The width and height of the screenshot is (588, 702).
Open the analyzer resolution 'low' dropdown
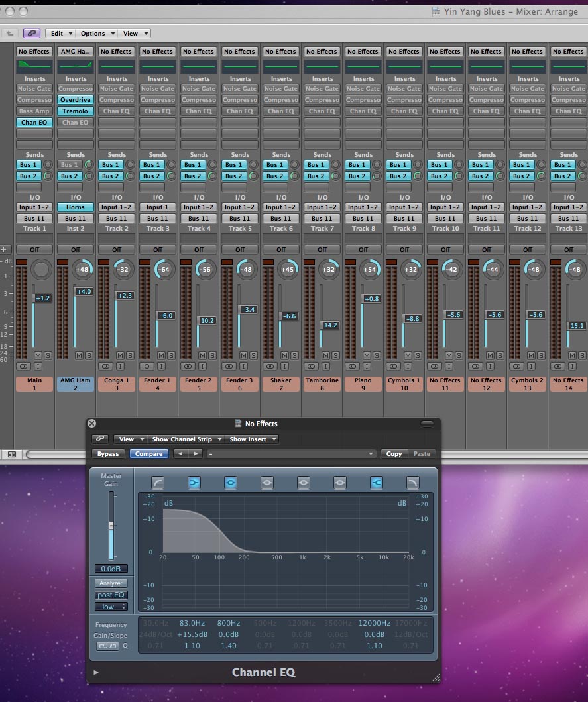111,607
